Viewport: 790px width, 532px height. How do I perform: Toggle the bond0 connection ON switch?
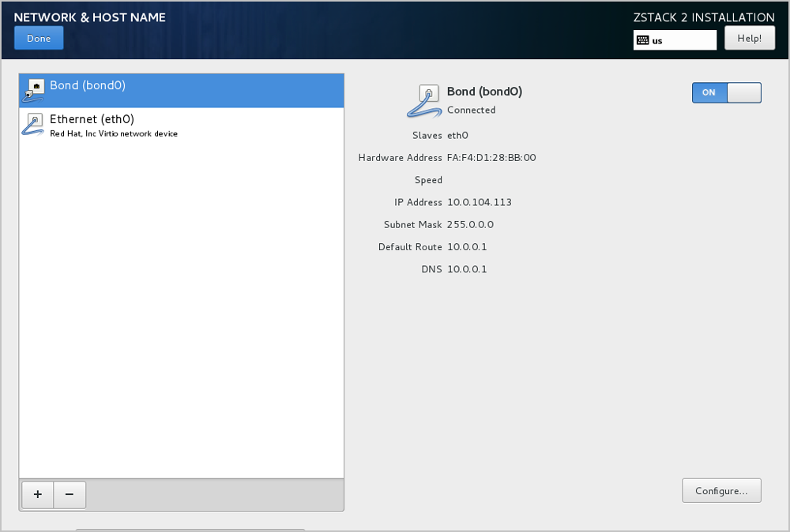(x=726, y=92)
